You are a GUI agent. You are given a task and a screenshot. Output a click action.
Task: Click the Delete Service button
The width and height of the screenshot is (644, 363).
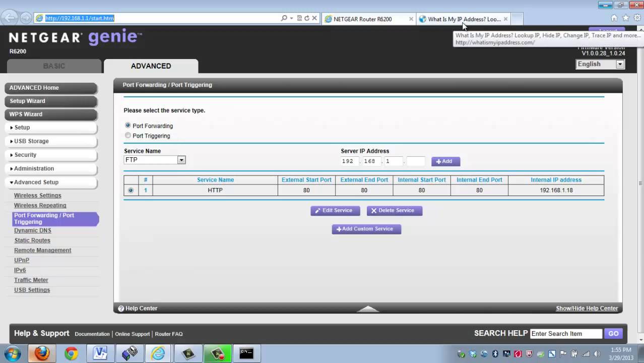395,211
